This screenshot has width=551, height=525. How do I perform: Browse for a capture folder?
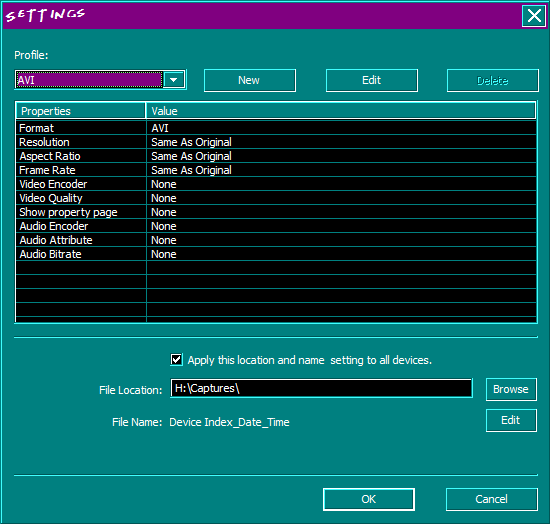click(x=511, y=389)
